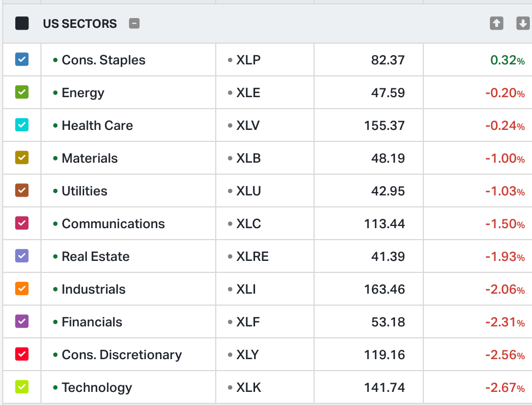
Task: Click the Industrials sector name
Action: click(x=93, y=289)
